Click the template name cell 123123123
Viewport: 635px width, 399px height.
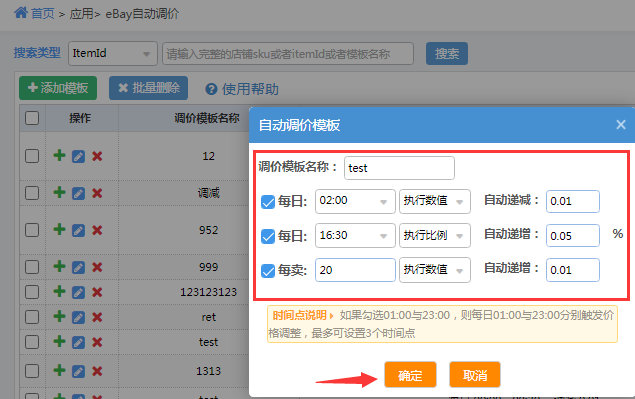coord(208,292)
